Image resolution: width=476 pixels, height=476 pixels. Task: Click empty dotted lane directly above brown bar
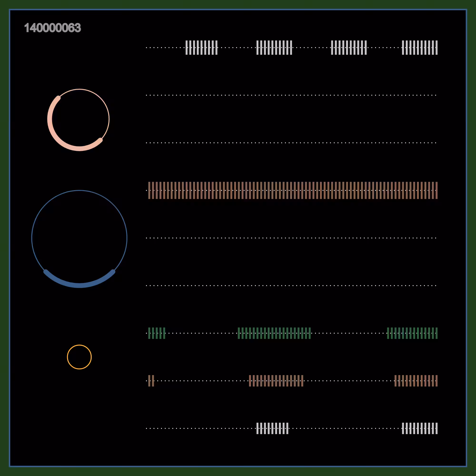291,143
